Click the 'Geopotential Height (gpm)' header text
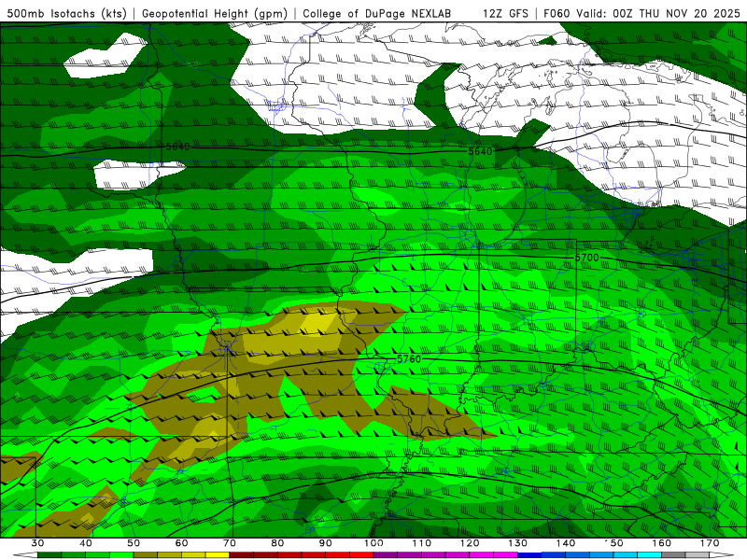This screenshot has width=747, height=560. (x=215, y=13)
